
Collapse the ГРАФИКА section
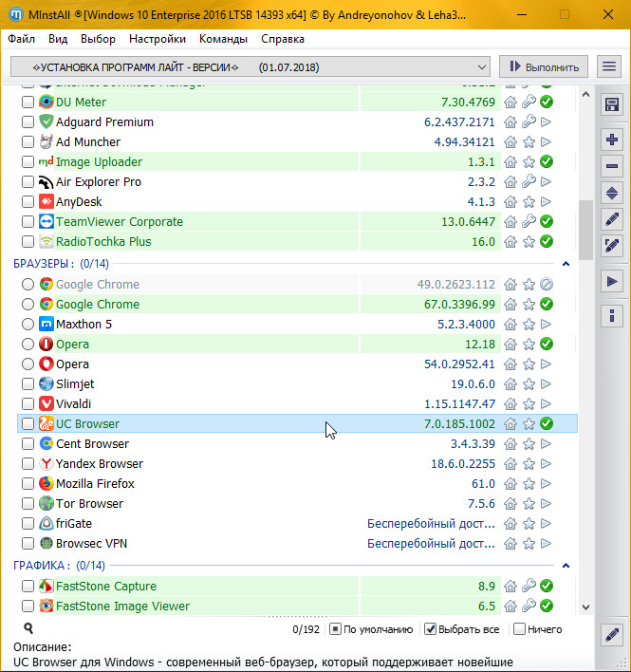coord(566,566)
